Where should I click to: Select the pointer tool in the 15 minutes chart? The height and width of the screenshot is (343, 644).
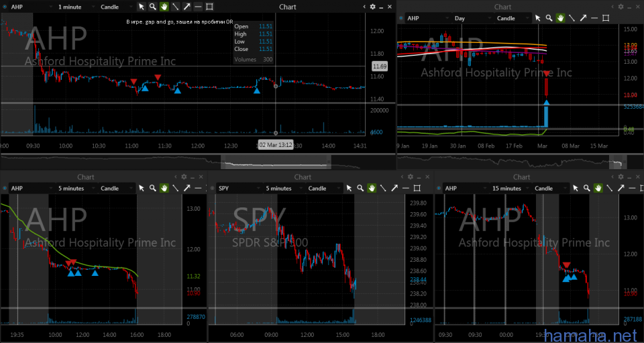pyautogui.click(x=576, y=188)
